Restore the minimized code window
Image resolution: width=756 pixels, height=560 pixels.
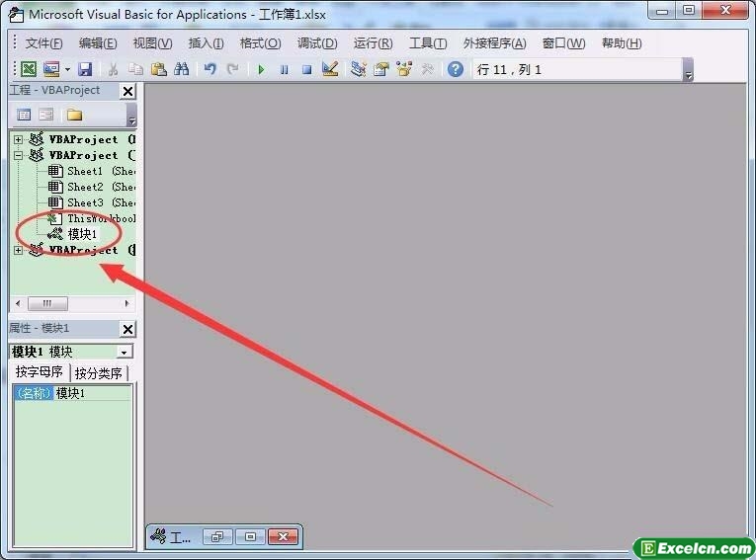tap(217, 536)
